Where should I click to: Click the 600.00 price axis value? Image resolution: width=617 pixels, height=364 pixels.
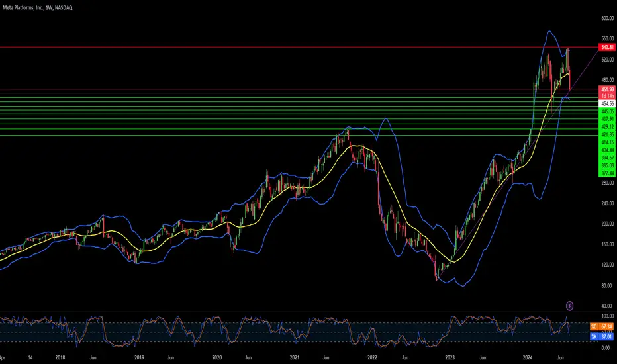(x=608, y=18)
